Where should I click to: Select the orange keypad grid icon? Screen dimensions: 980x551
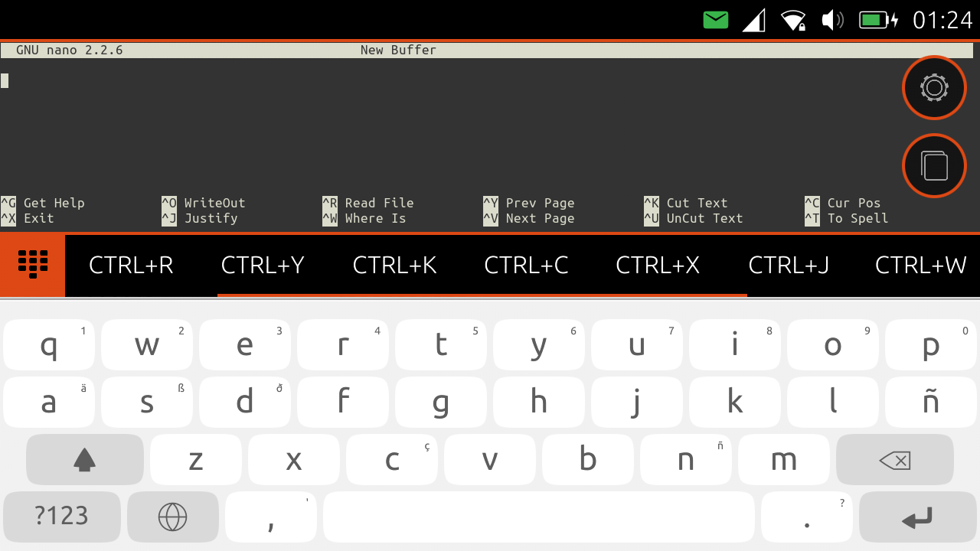point(32,266)
